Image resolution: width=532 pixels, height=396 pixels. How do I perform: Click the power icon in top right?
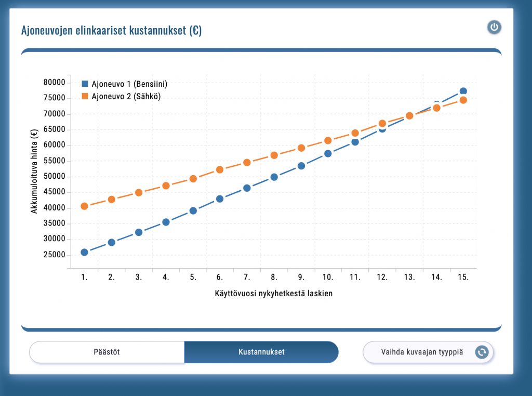(494, 28)
